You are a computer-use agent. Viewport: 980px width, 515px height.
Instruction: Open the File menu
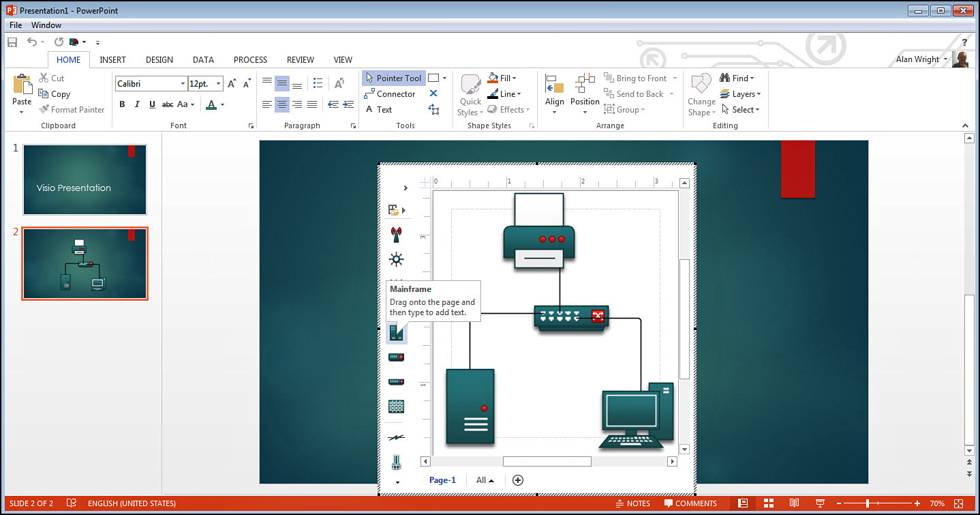pyautogui.click(x=16, y=25)
